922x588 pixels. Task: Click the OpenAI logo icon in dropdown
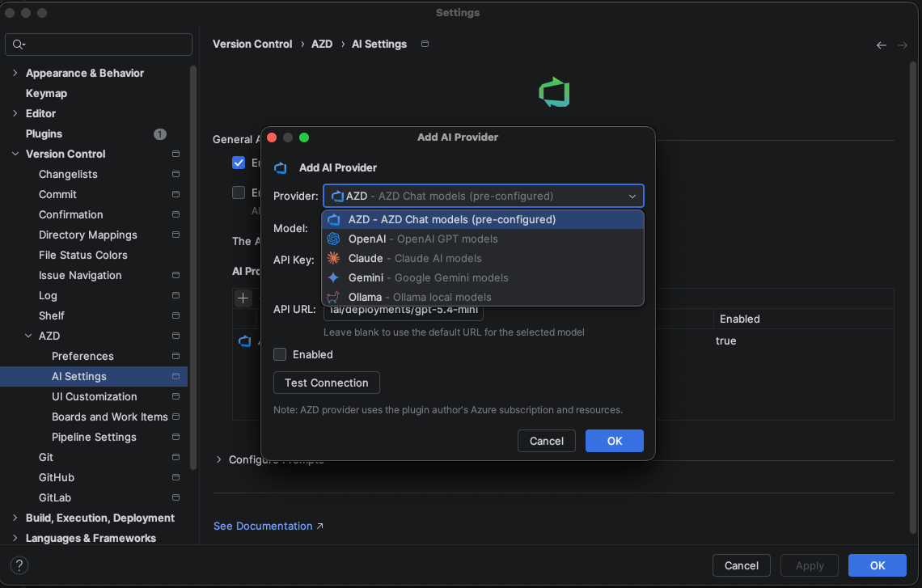[x=333, y=239]
